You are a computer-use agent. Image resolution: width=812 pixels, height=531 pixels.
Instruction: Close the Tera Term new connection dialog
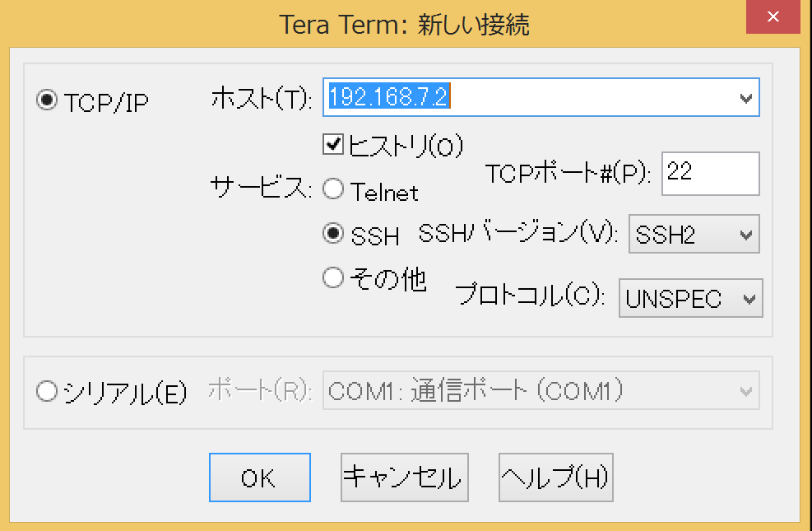tap(774, 16)
